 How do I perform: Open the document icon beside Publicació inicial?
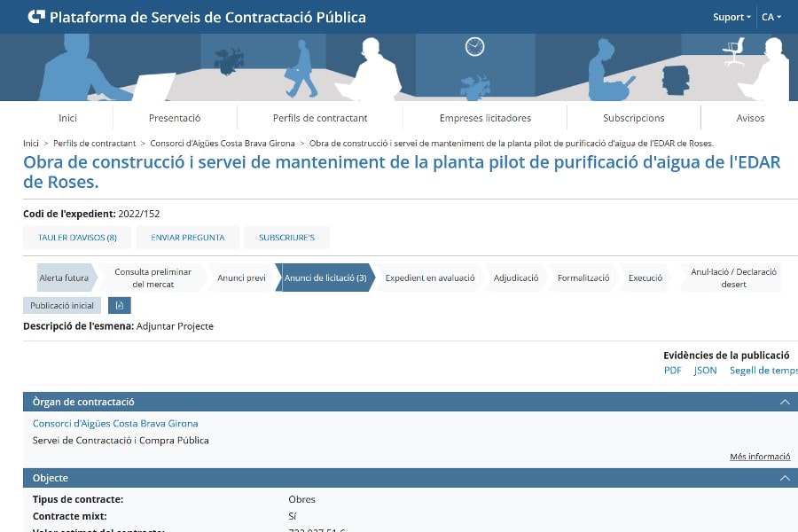pos(119,305)
